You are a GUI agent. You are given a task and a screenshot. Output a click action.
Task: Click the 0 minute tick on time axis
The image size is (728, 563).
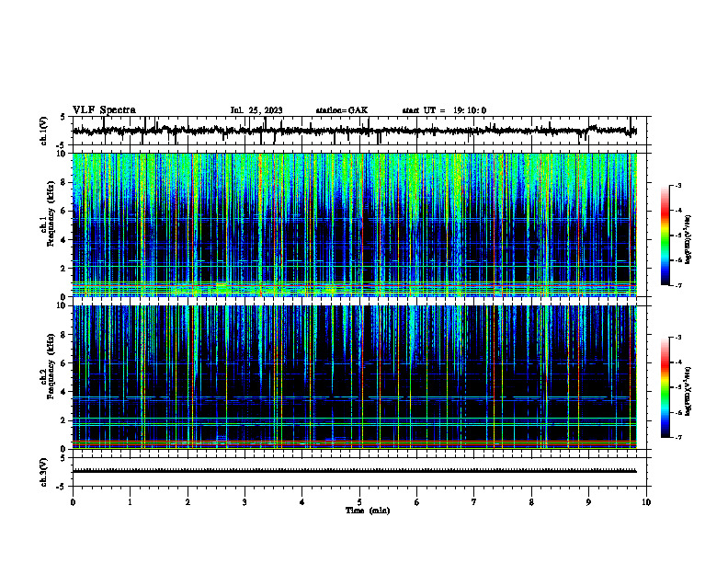coord(73,502)
